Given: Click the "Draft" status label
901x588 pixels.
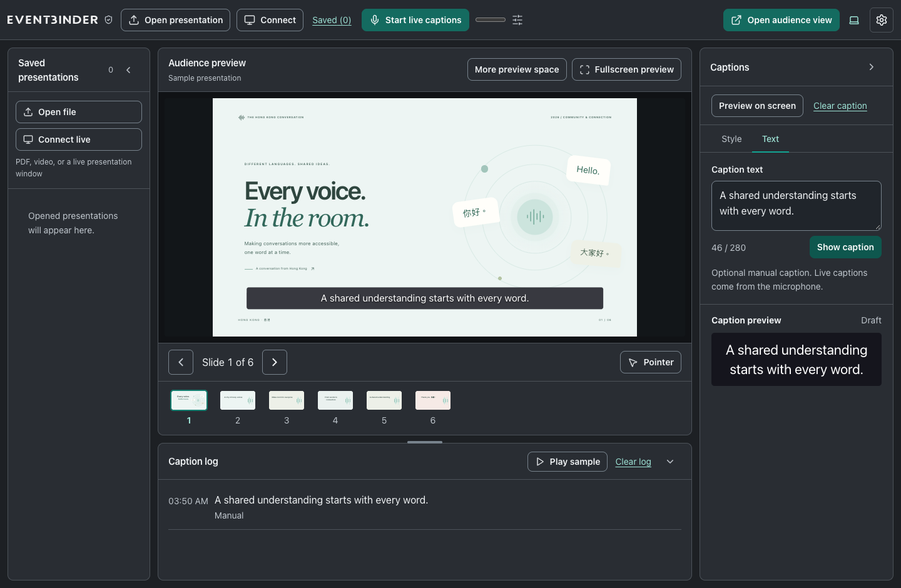Looking at the screenshot, I should click(871, 320).
